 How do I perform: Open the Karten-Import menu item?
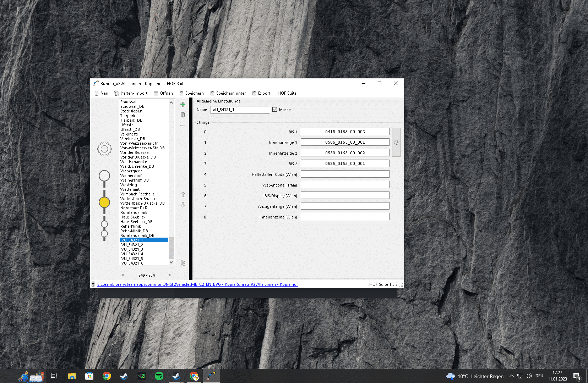pos(131,93)
